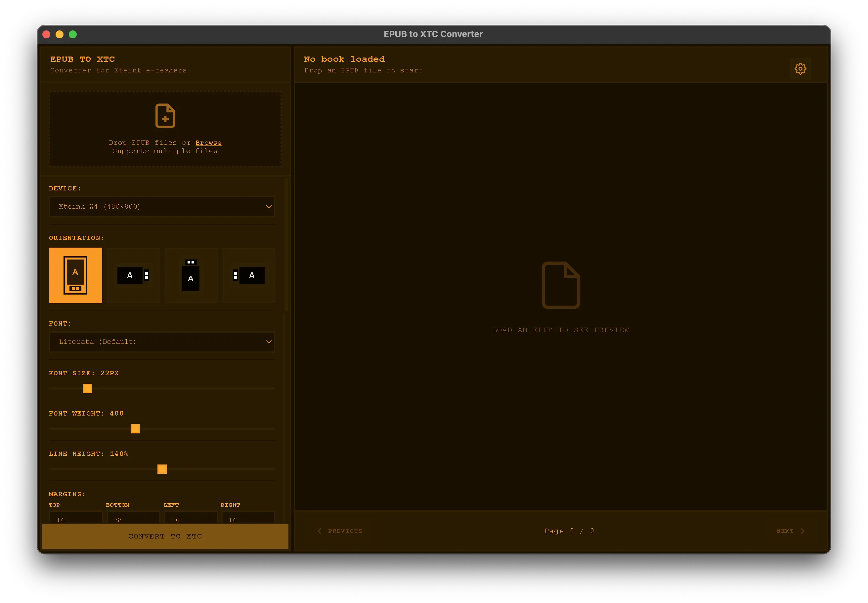Image resolution: width=868 pixels, height=603 pixels.
Task: Open the Font dropdown showing Literata (Default)
Action: 162,342
